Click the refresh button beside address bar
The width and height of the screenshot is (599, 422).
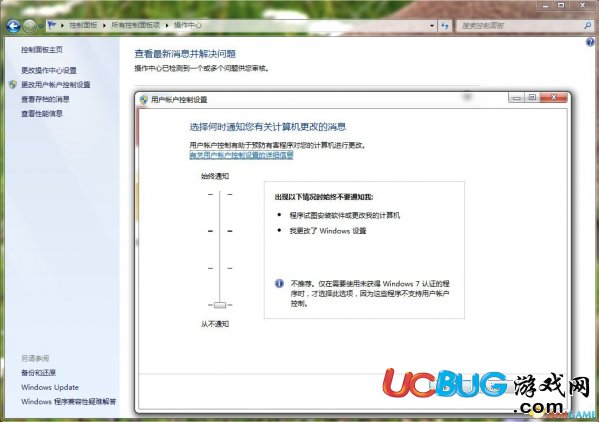coord(445,26)
